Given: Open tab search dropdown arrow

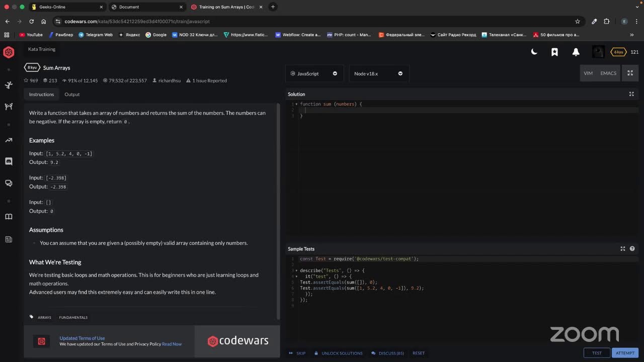Looking at the screenshot, I should [637, 7].
